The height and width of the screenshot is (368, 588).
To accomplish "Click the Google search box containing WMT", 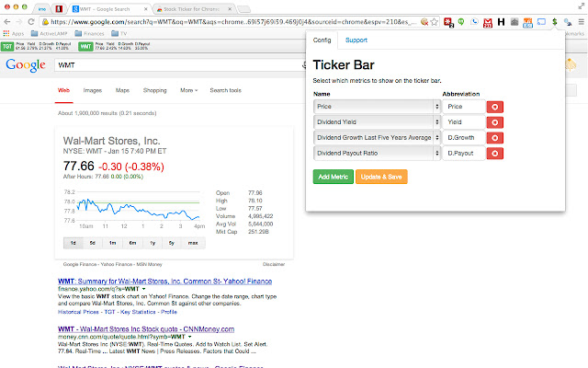I will (180, 65).
